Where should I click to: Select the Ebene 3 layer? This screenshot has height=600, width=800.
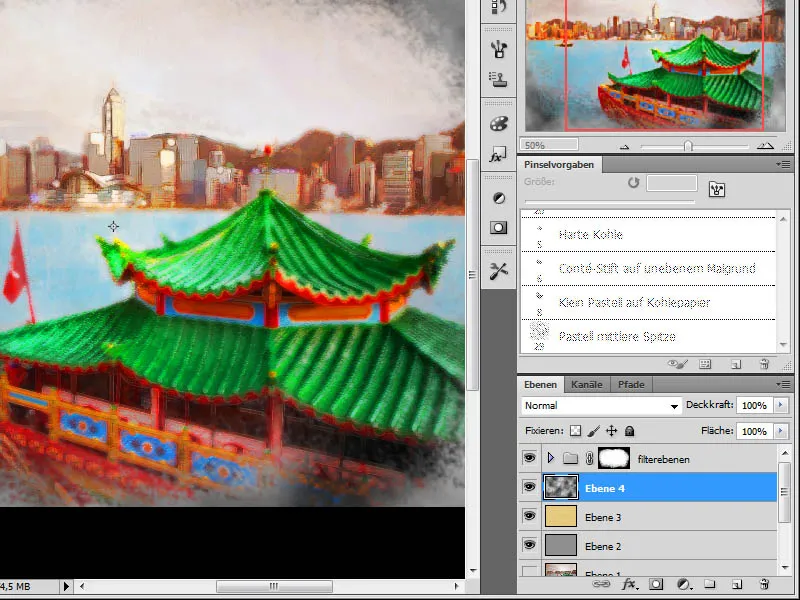[658, 517]
